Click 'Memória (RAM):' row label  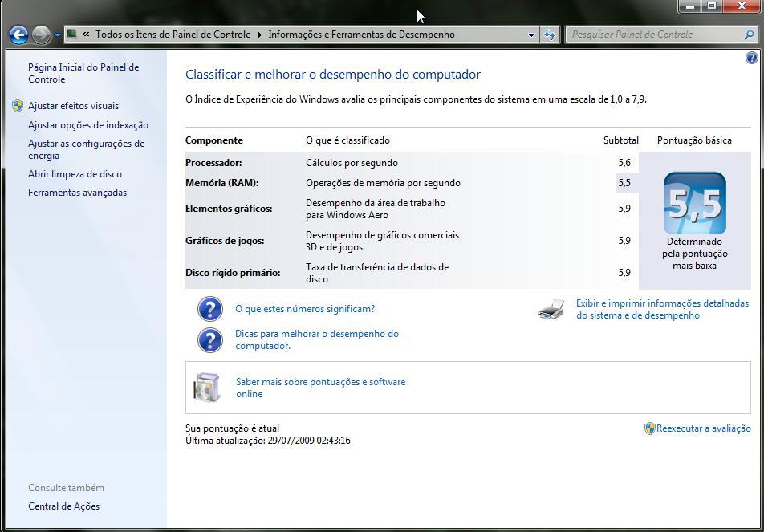(221, 183)
